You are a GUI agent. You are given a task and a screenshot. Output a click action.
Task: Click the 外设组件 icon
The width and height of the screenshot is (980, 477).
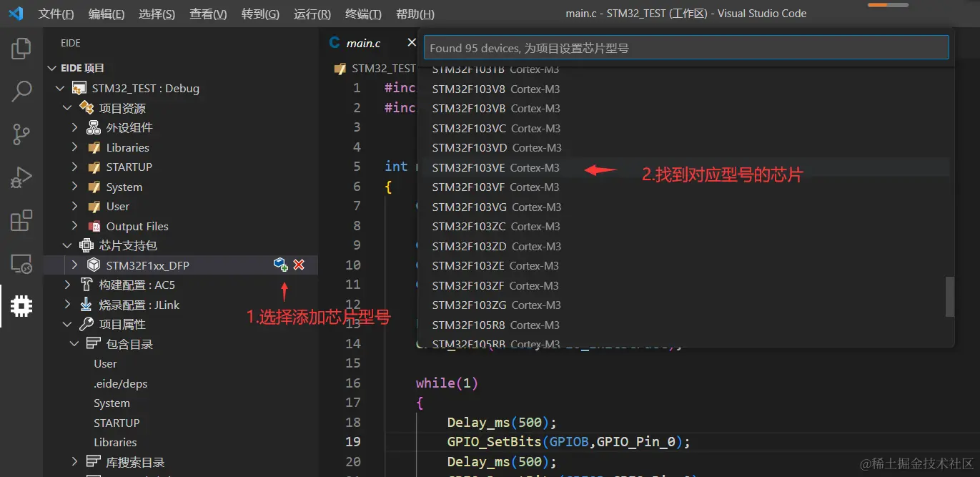pos(94,128)
